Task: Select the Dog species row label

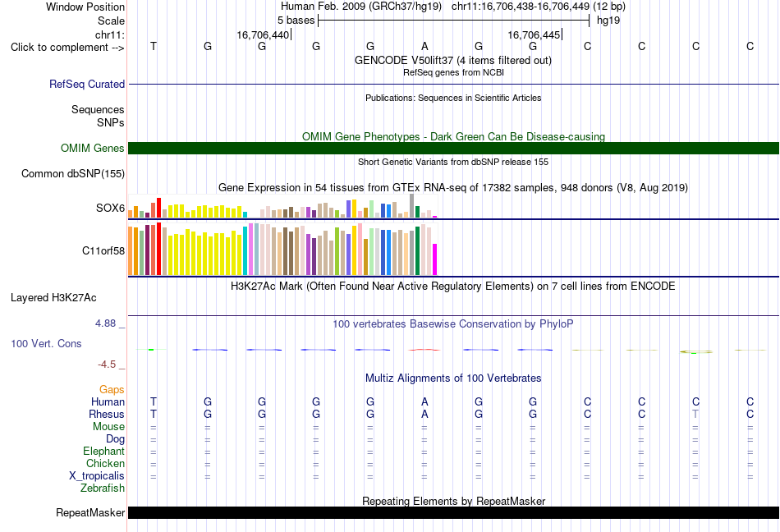Action: [116, 439]
